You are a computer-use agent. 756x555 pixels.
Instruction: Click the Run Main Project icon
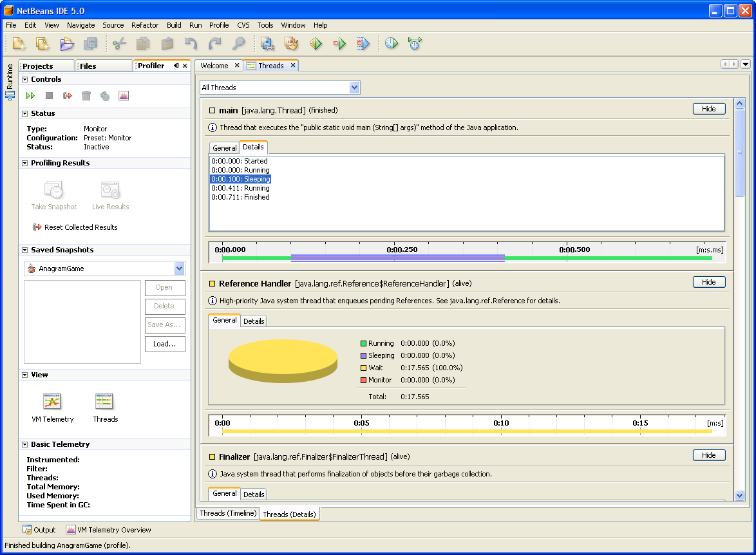pyautogui.click(x=316, y=44)
